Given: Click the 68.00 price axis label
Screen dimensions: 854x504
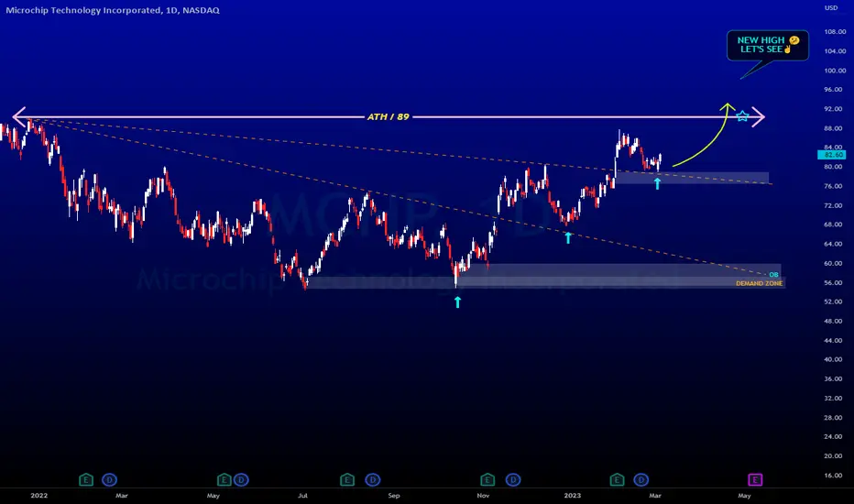Looking at the screenshot, I should (x=833, y=225).
